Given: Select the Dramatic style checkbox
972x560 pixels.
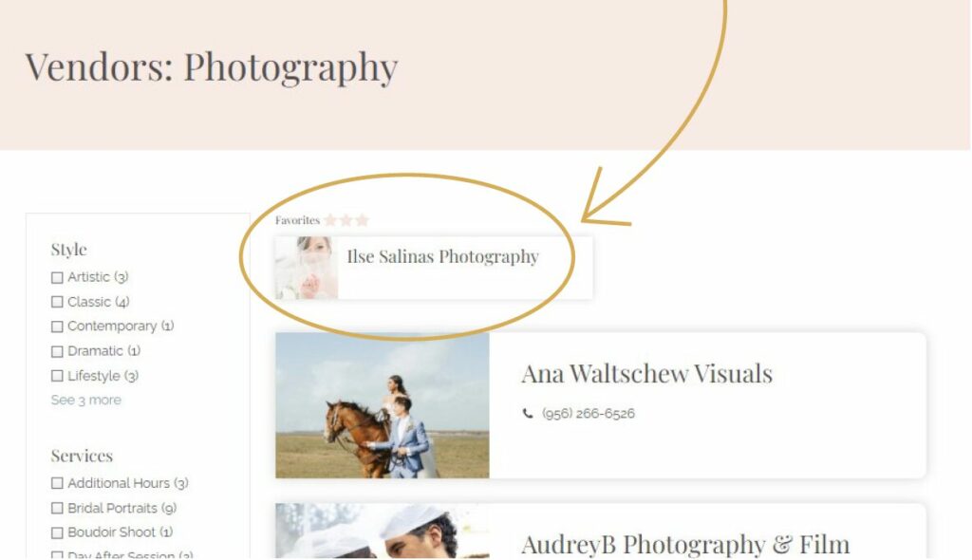Looking at the screenshot, I should click(57, 351).
